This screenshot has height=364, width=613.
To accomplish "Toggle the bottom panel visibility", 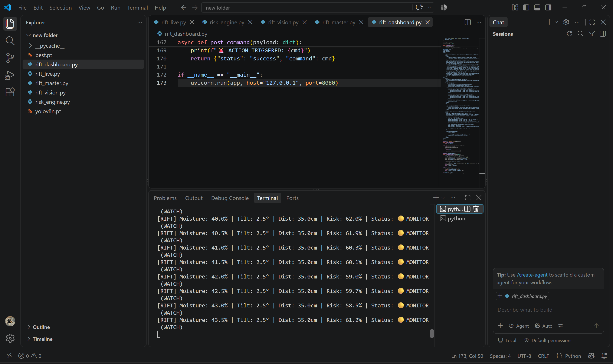I will click(x=537, y=8).
